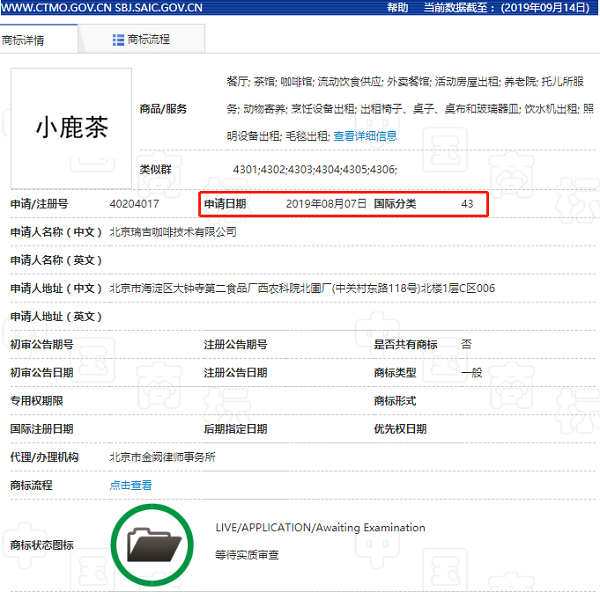
Task: Click applicant name 北京瑞吉咖啡技术有限公司
Action: click(173, 232)
